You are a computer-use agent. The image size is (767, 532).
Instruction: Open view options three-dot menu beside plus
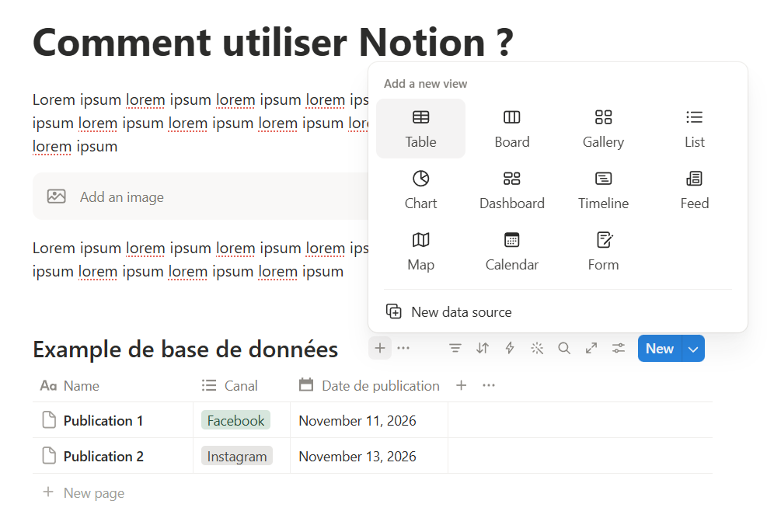click(403, 348)
